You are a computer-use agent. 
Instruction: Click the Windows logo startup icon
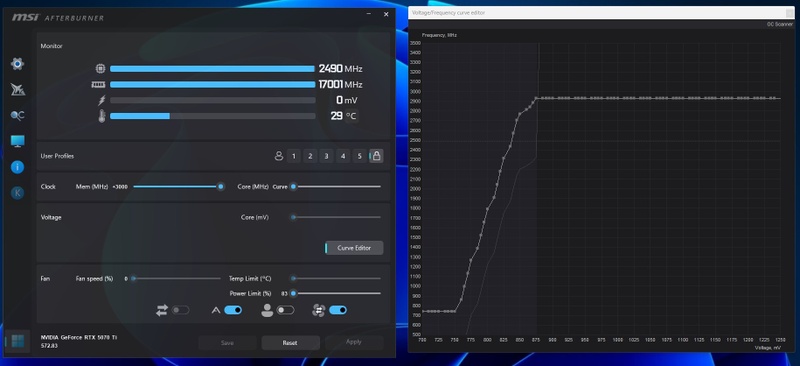(18, 341)
